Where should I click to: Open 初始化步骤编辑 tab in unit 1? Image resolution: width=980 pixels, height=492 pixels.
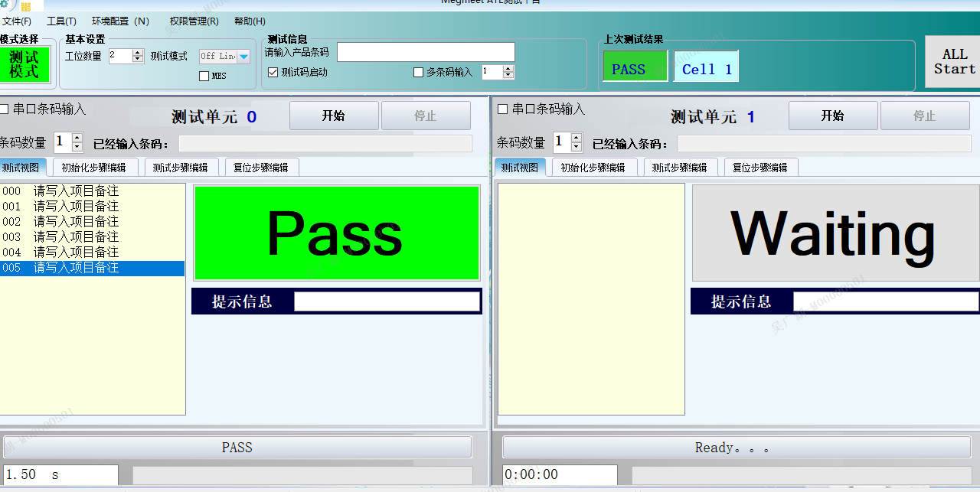tap(593, 168)
